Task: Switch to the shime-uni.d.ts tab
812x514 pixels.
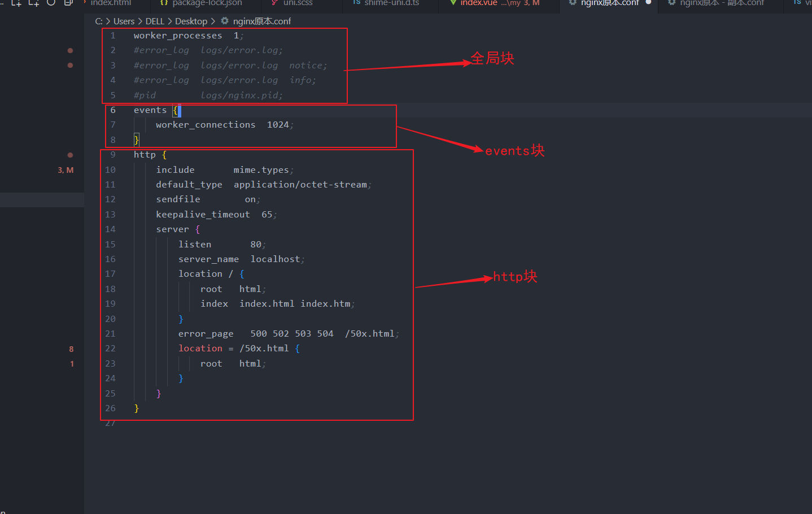Action: coord(391,3)
